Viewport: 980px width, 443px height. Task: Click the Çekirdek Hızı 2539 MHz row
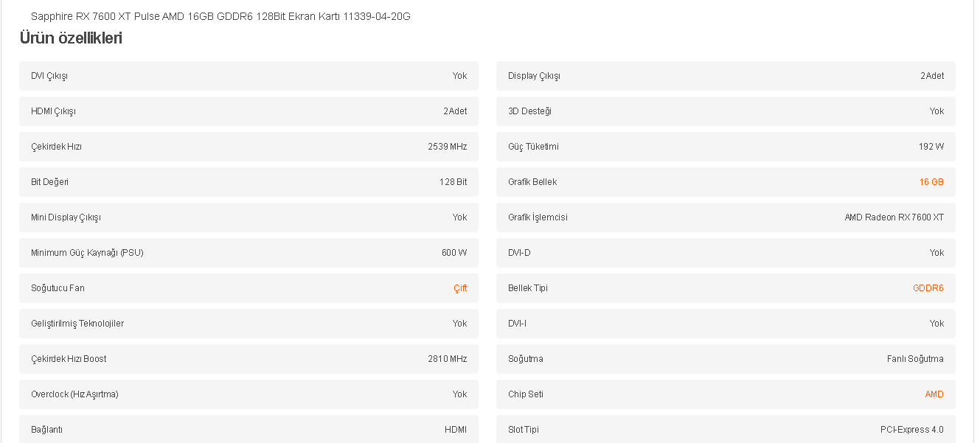[249, 147]
